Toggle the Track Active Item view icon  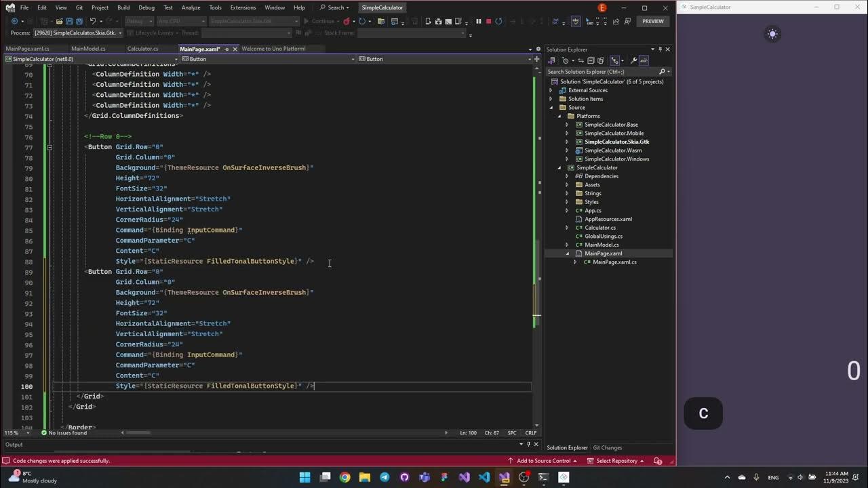(x=614, y=60)
